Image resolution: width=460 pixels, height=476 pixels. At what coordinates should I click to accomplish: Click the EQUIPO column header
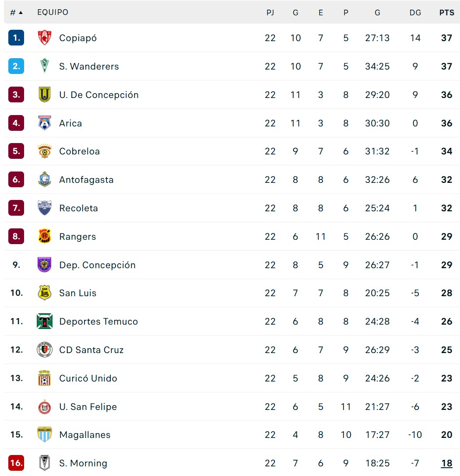click(53, 13)
